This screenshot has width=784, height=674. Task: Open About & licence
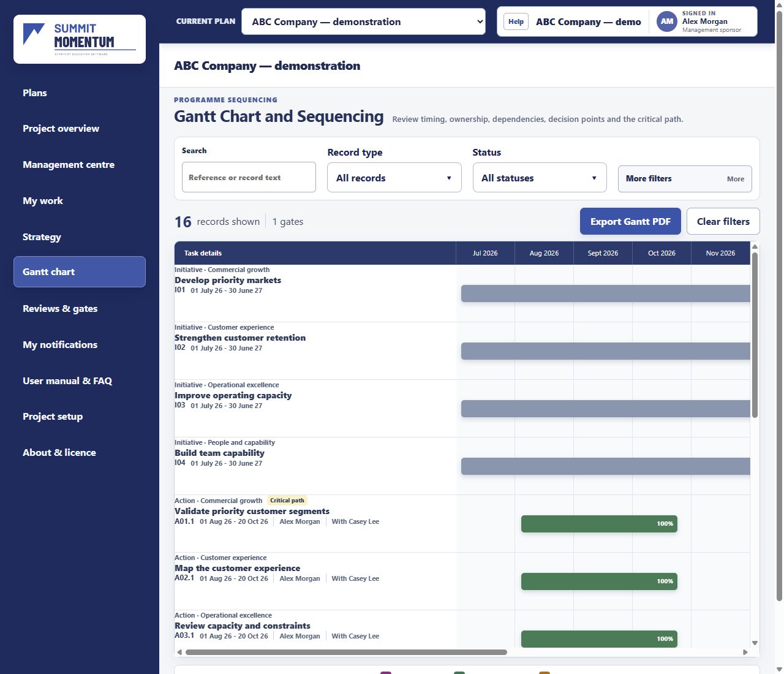click(x=80, y=452)
